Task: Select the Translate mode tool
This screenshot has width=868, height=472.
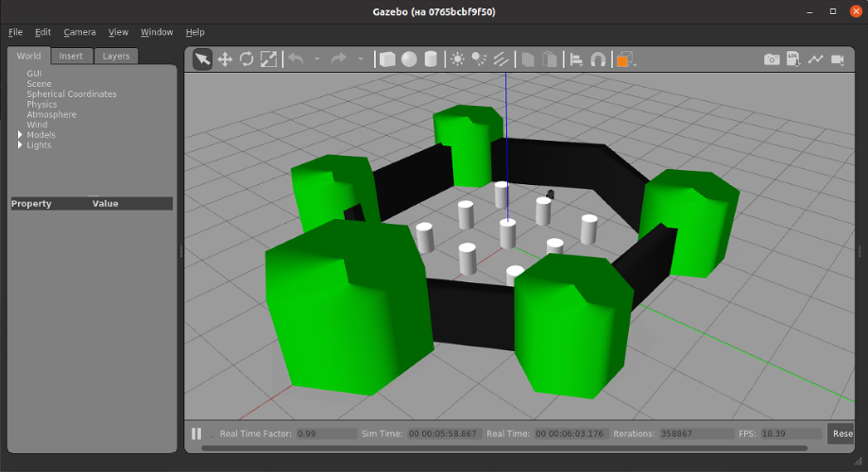Action: point(225,59)
